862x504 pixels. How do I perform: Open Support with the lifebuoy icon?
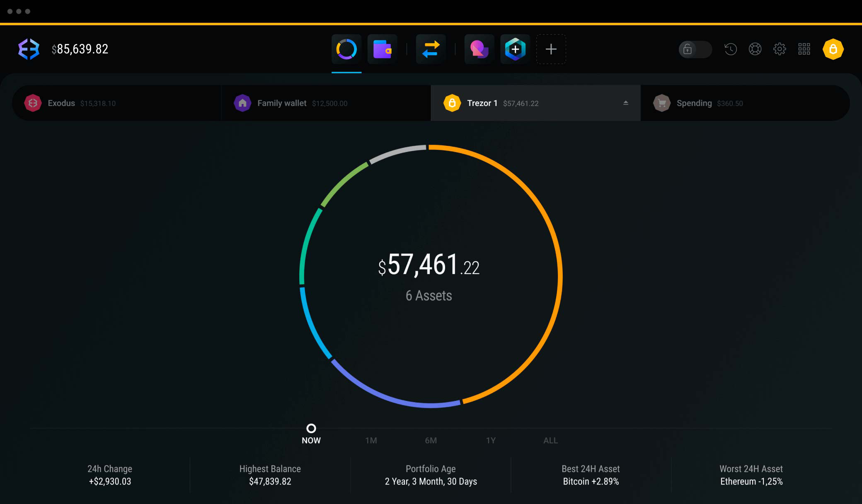(755, 49)
